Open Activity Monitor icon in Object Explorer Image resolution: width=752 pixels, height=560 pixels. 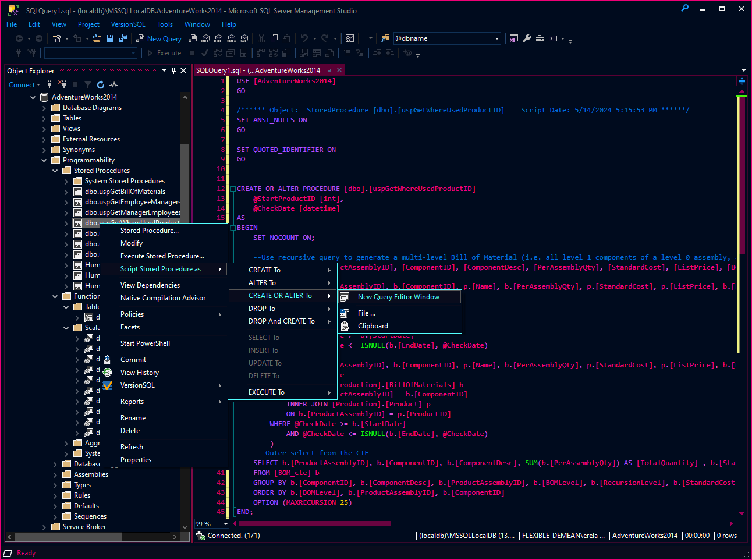tap(113, 85)
